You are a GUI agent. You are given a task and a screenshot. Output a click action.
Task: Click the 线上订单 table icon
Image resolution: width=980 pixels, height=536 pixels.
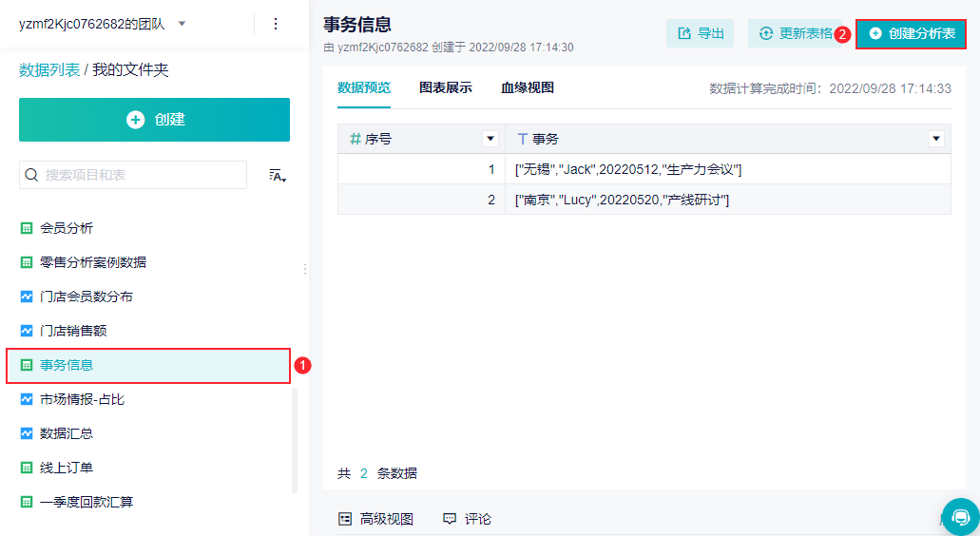(x=27, y=468)
